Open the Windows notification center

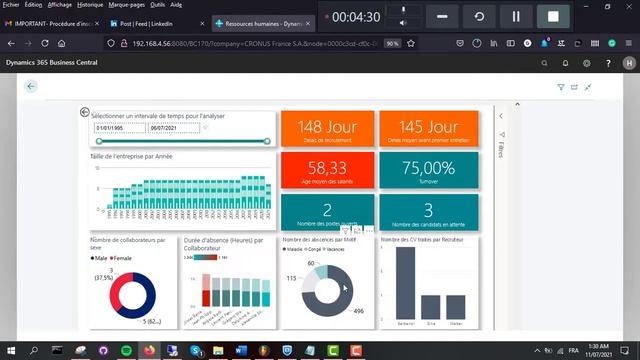[x=624, y=351]
